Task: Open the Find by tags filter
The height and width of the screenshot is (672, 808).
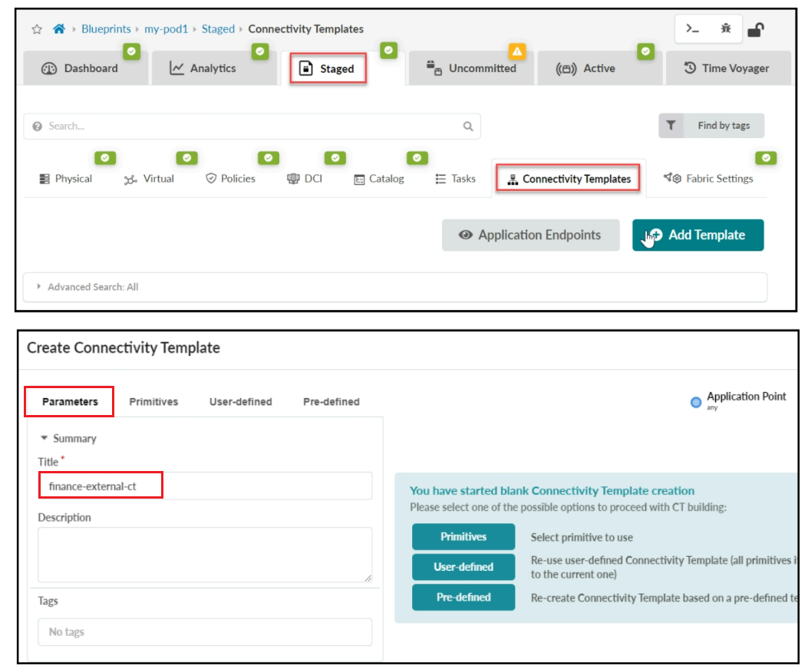Action: click(711, 126)
